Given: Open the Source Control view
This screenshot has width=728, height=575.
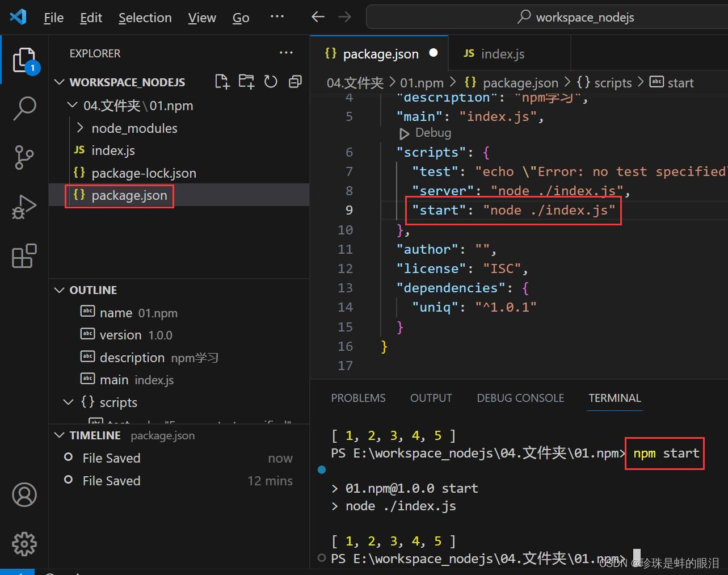Looking at the screenshot, I should pos(24,157).
